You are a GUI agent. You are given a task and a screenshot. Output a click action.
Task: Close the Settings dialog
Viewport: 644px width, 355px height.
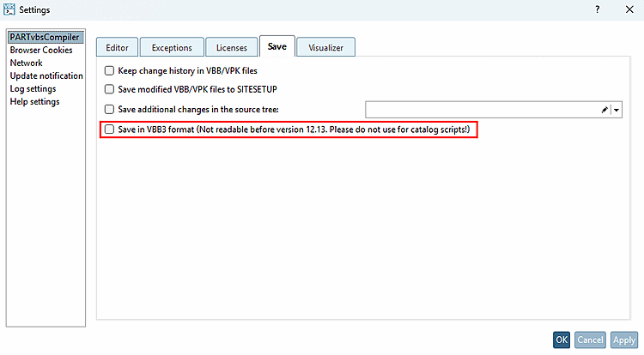[629, 9]
